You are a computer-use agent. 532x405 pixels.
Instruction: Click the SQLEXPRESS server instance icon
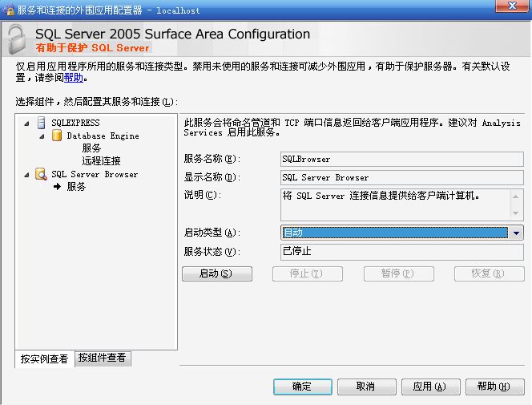(41, 123)
